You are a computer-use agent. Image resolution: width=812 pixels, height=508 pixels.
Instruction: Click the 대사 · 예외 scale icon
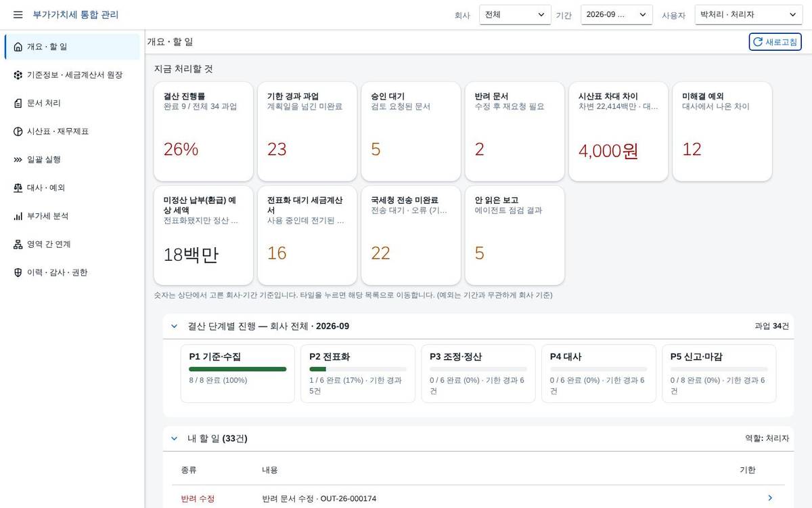[18, 188]
